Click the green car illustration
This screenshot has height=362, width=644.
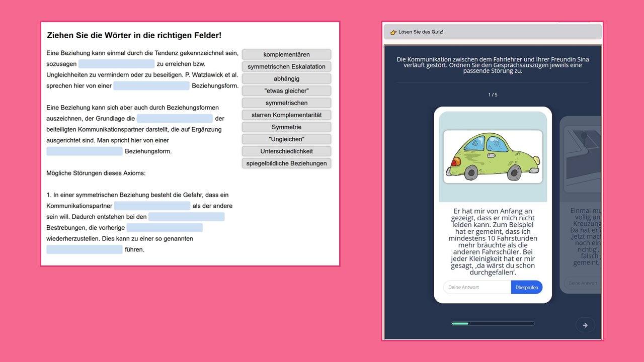click(493, 156)
